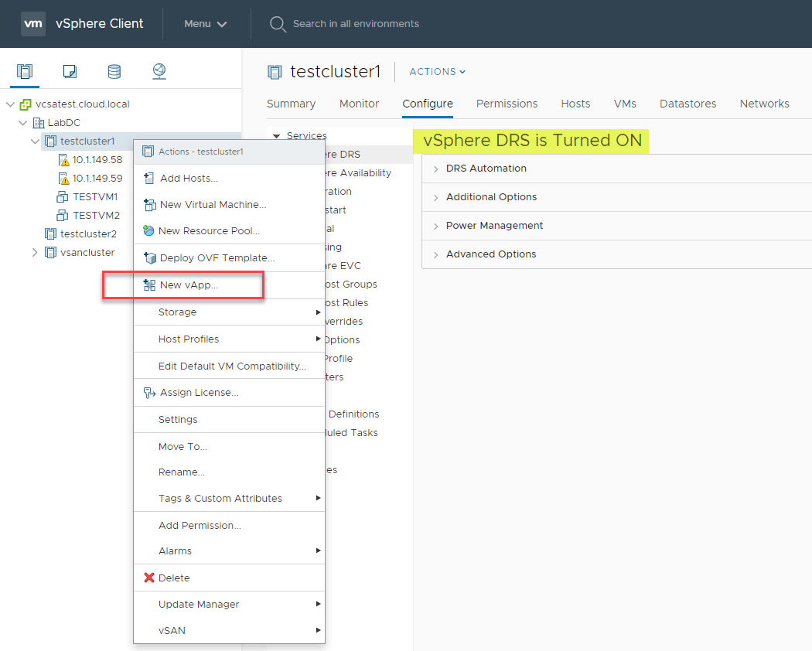Collapse the LabDC datacenter node
This screenshot has height=651, width=812.
pyautogui.click(x=22, y=123)
